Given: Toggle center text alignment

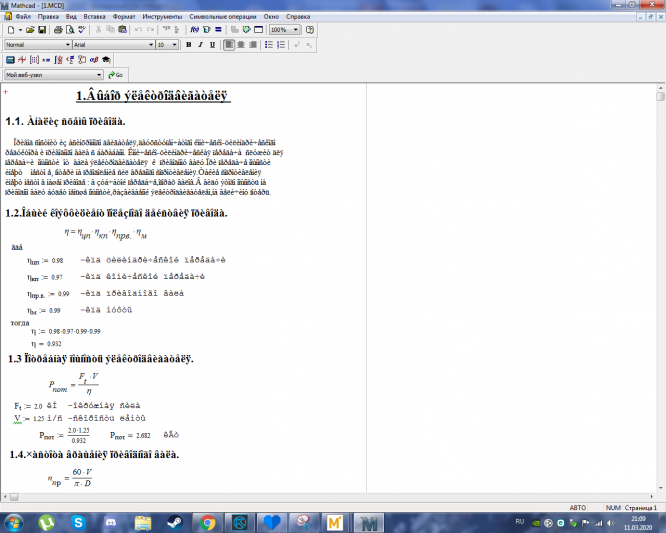Looking at the screenshot, I should (x=241, y=45).
